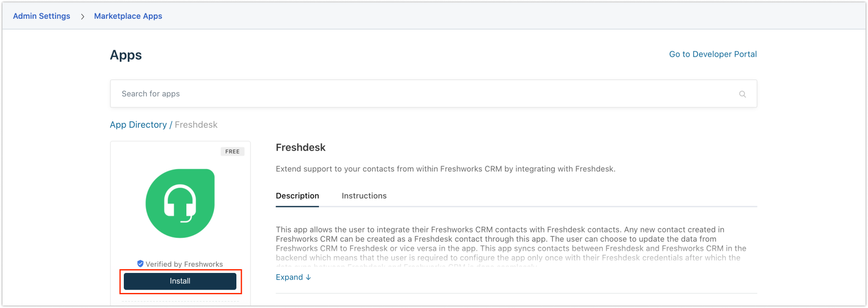Expand the full app description
The height and width of the screenshot is (308, 868).
[x=294, y=277]
